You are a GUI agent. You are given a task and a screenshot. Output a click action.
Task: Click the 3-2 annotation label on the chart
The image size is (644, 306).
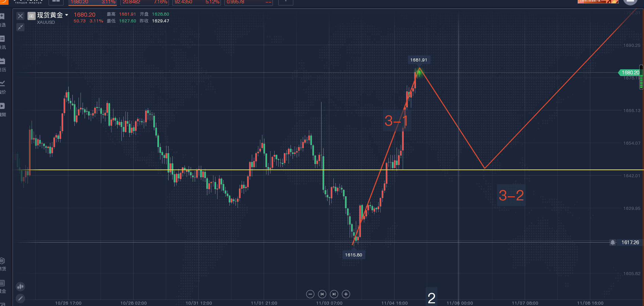511,196
